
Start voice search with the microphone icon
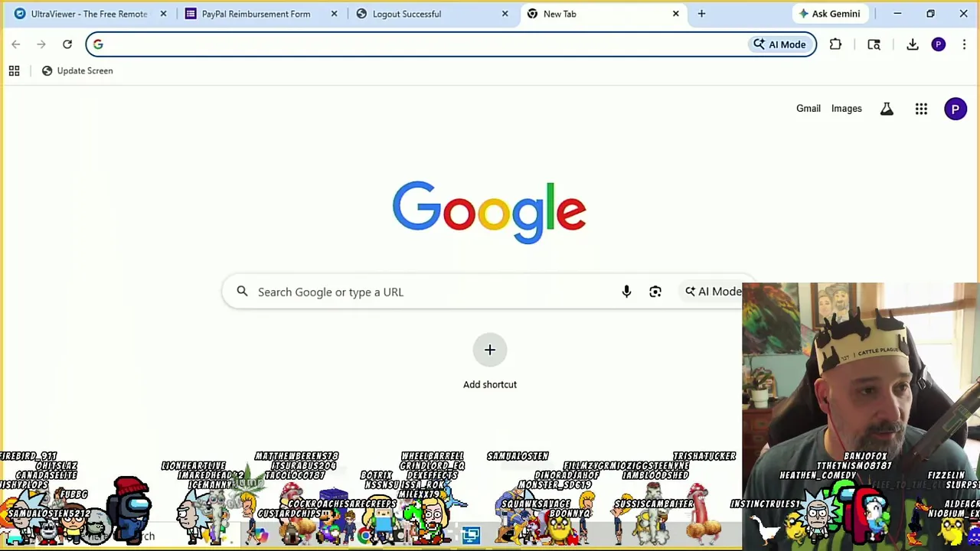click(626, 292)
